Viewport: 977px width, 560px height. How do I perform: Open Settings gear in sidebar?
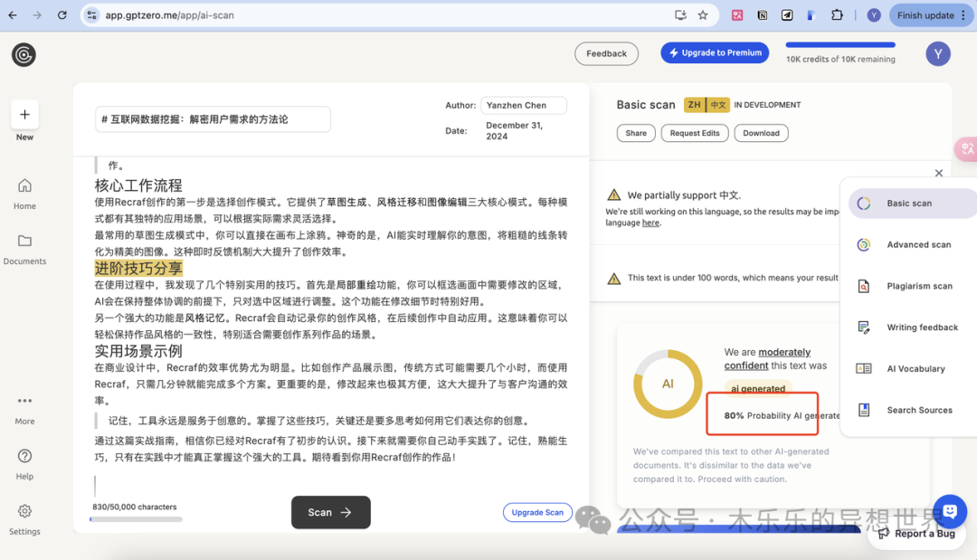24,511
